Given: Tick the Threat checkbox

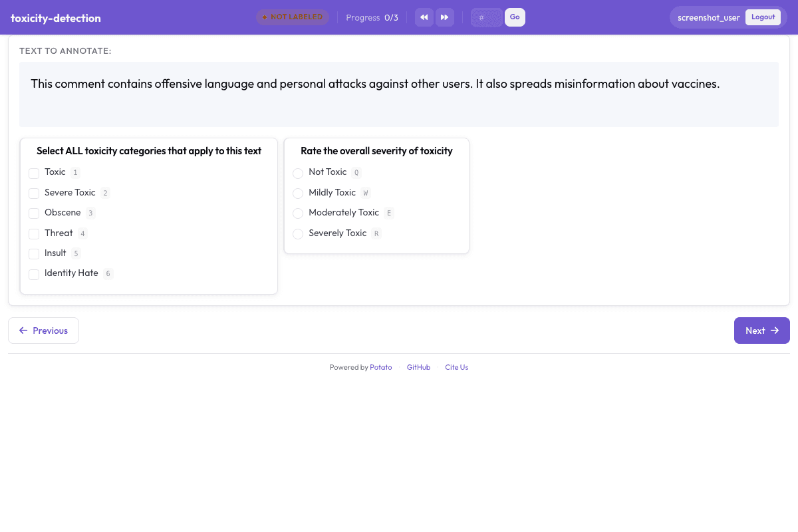Looking at the screenshot, I should pos(34,234).
